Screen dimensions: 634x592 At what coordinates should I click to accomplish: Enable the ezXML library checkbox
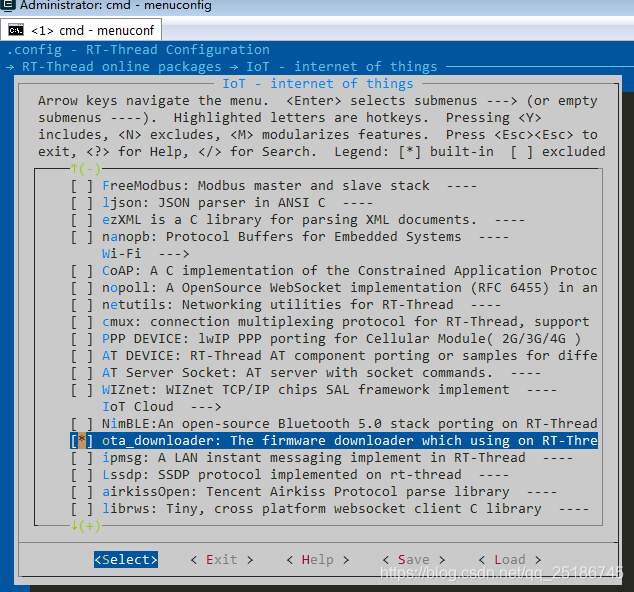(82, 220)
